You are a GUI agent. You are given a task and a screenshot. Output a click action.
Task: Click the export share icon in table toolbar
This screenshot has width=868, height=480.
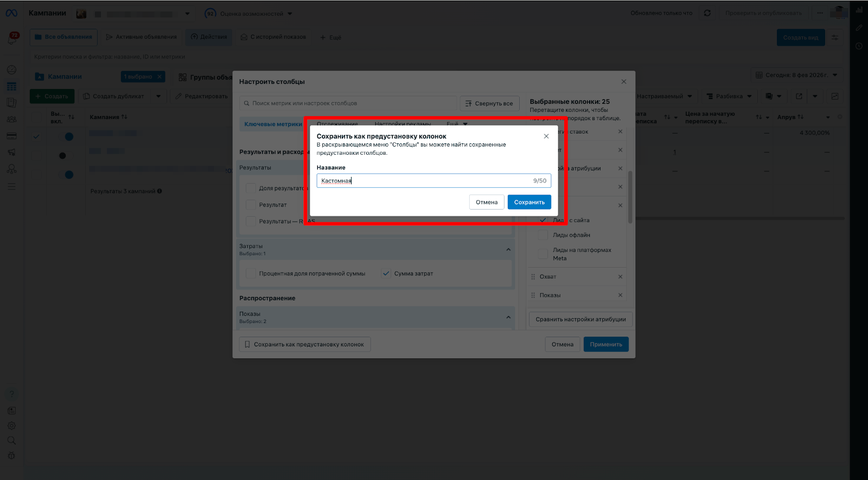[x=799, y=96]
